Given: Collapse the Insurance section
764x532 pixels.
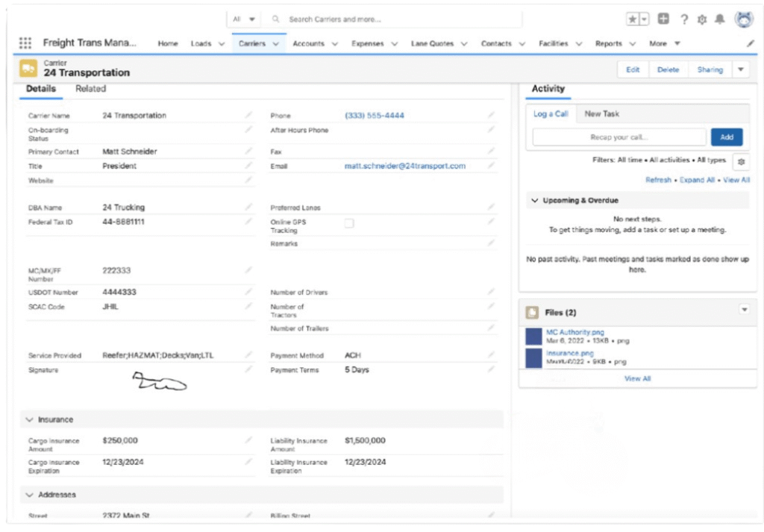Looking at the screenshot, I should point(29,419).
